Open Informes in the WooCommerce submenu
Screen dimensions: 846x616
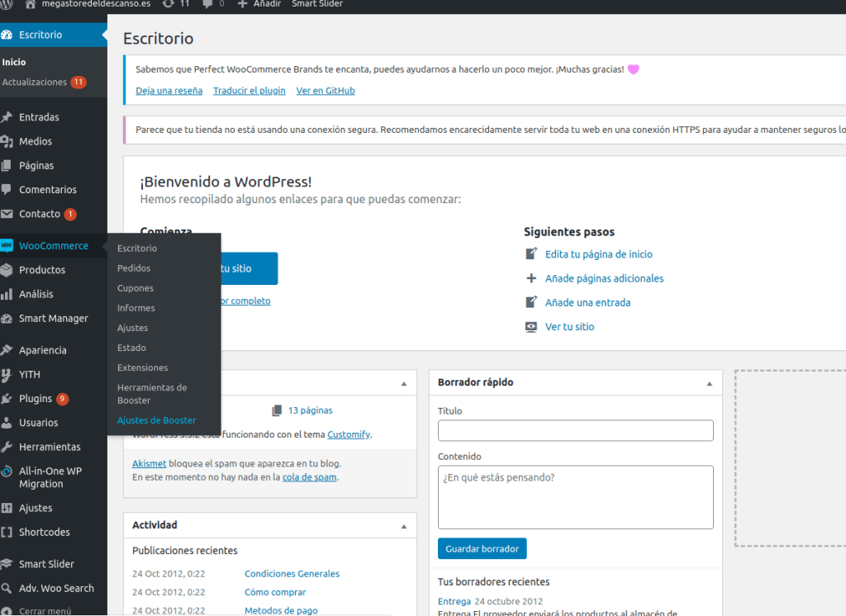point(136,308)
